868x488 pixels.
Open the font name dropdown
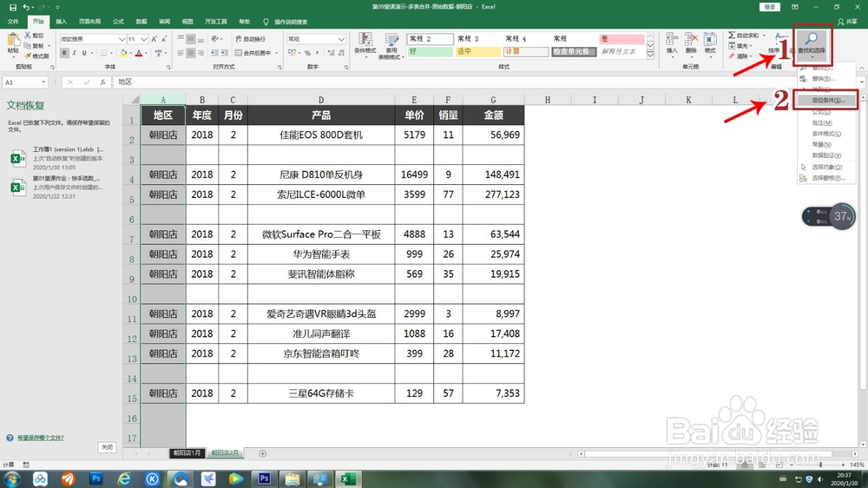122,39
